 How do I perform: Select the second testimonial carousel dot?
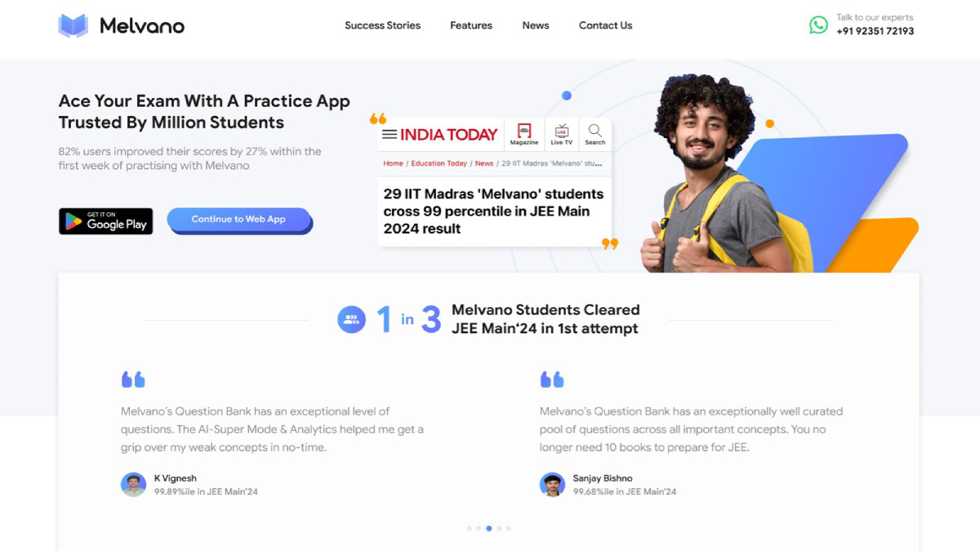(x=479, y=528)
